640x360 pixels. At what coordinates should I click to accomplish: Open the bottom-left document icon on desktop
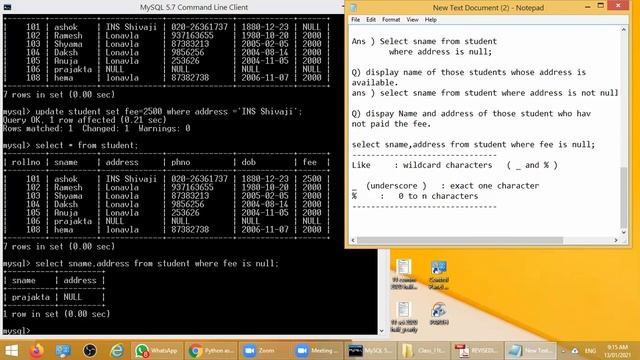click(404, 317)
